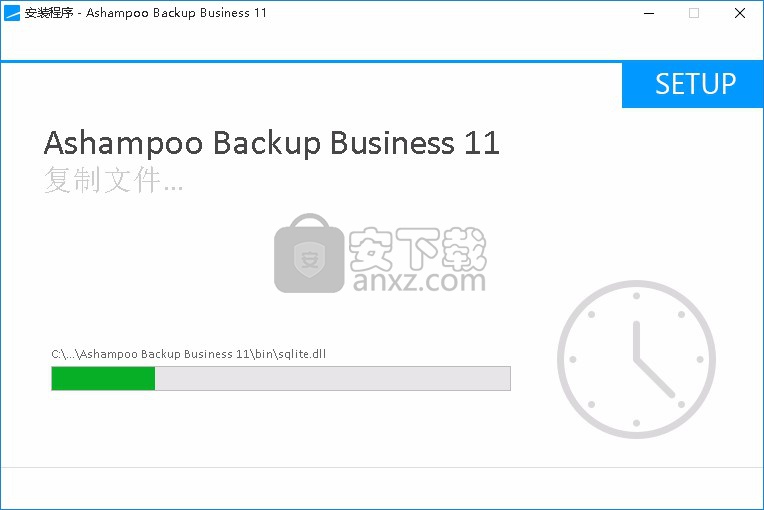The height and width of the screenshot is (510, 764).
Task: Click the clock's 3 o'clock marker dot
Action: (698, 360)
